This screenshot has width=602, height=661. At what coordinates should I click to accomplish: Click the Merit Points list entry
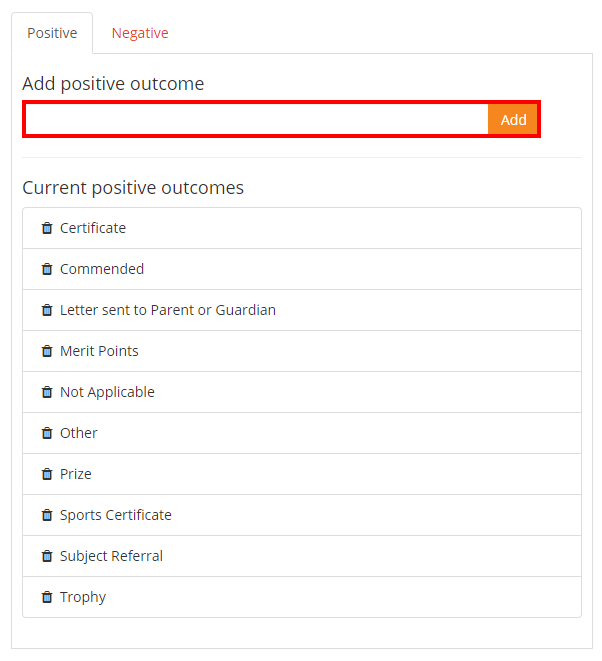[x=99, y=351]
